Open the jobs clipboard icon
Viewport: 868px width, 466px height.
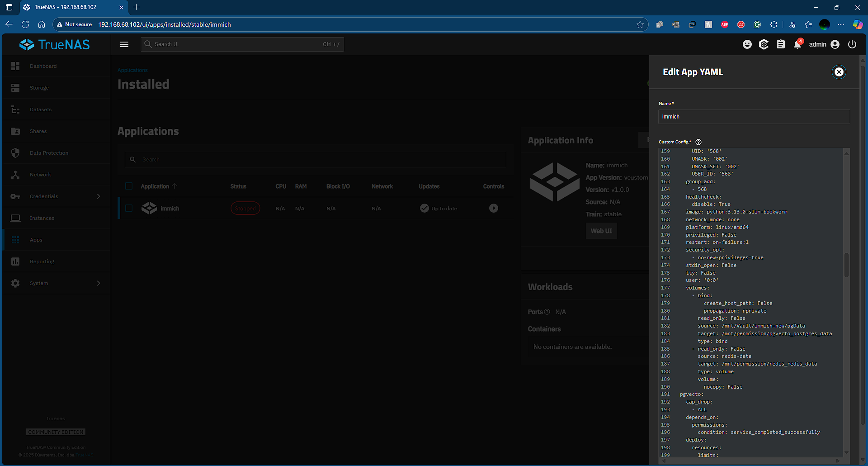pos(781,44)
